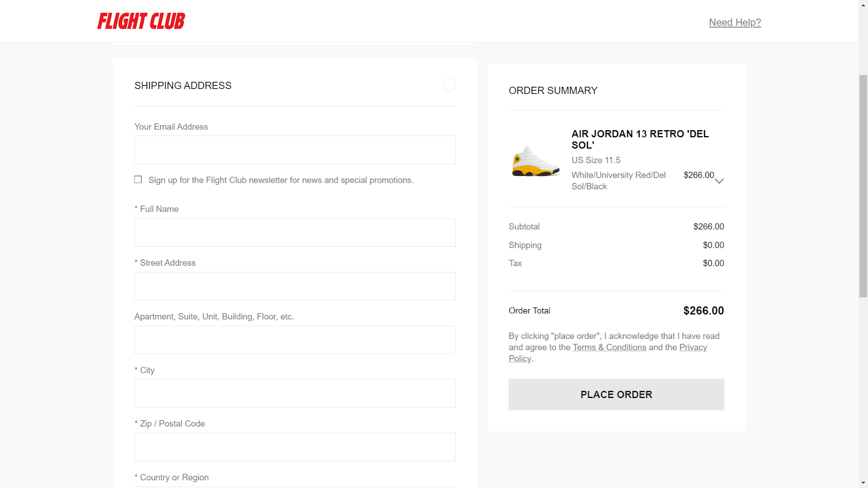Click the scrollbar up arrow
Screen dimensions: 868x488
tap(863, 5)
